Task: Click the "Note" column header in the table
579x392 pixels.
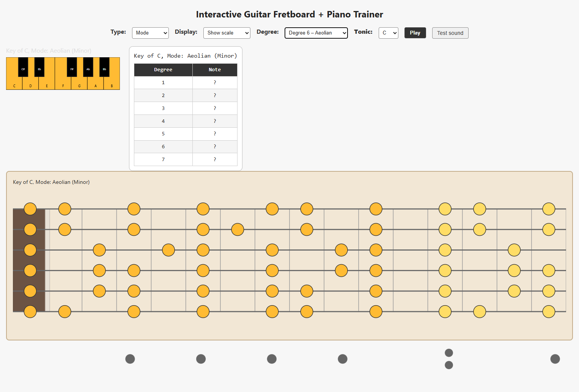Action: pos(215,70)
